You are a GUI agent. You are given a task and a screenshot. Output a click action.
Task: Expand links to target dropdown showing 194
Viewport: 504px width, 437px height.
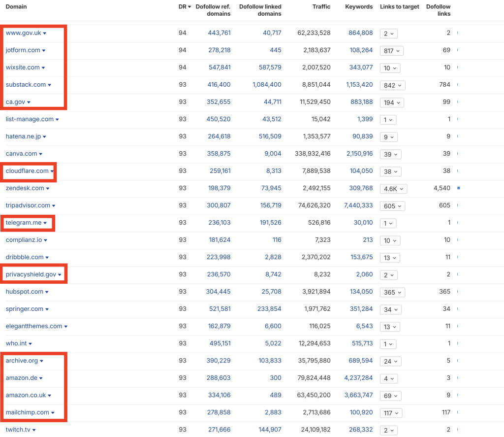pos(392,102)
